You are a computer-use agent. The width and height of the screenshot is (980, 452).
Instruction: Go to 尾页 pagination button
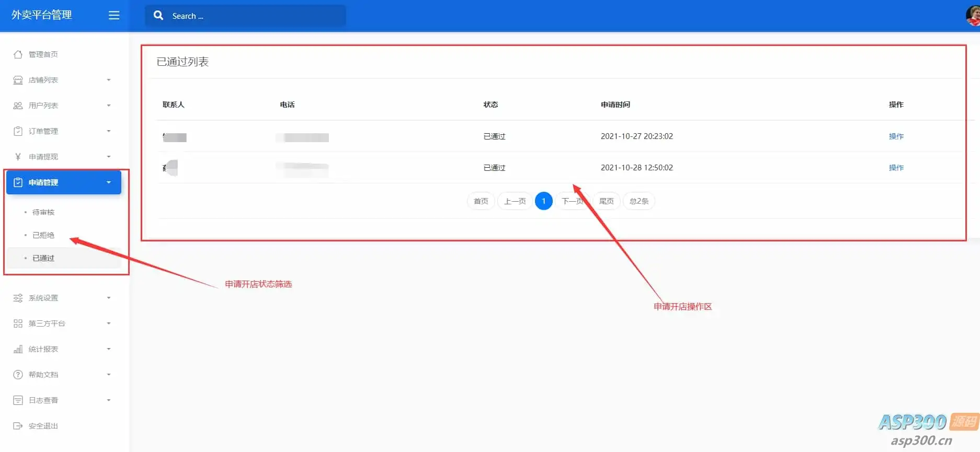point(607,201)
